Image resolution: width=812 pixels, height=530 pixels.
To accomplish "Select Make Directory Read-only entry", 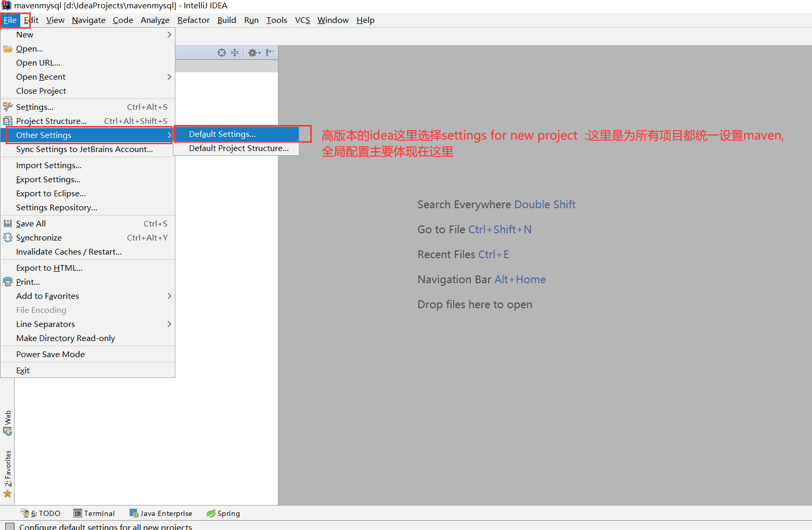I will [87, 338].
